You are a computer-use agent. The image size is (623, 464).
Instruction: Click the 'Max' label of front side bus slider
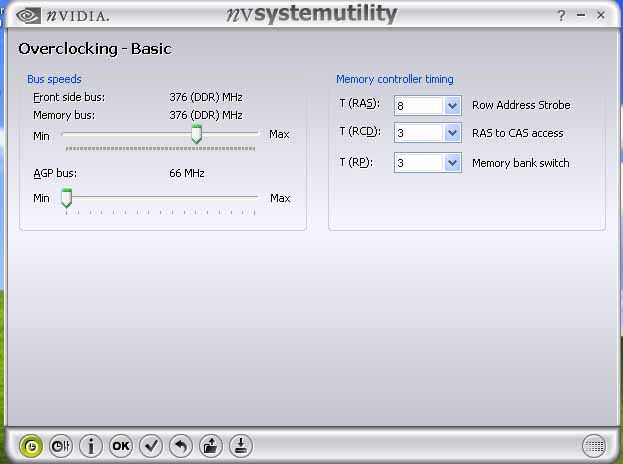click(279, 134)
